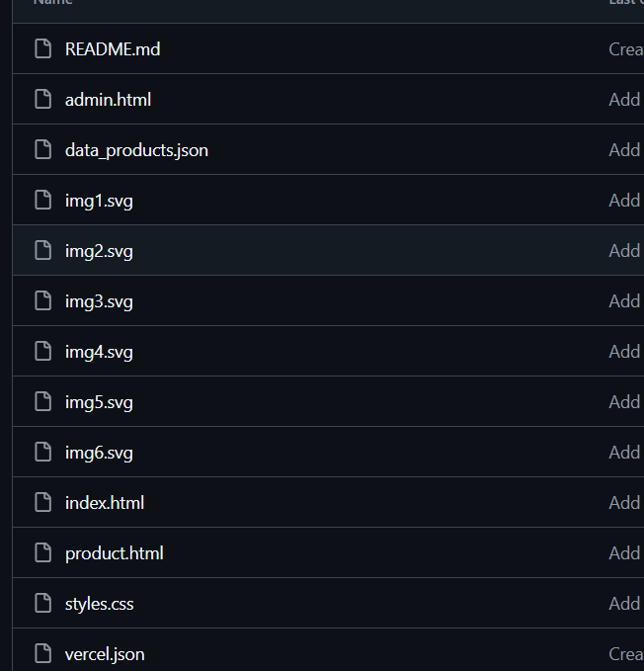Click the file icon beside vercel.json
This screenshot has width=644, height=671.
pyautogui.click(x=42, y=653)
